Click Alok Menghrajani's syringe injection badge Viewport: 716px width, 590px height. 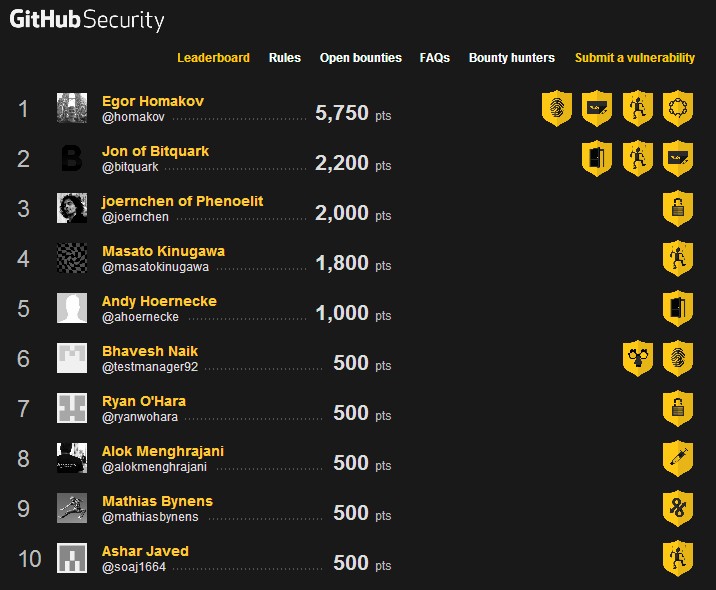[678, 458]
